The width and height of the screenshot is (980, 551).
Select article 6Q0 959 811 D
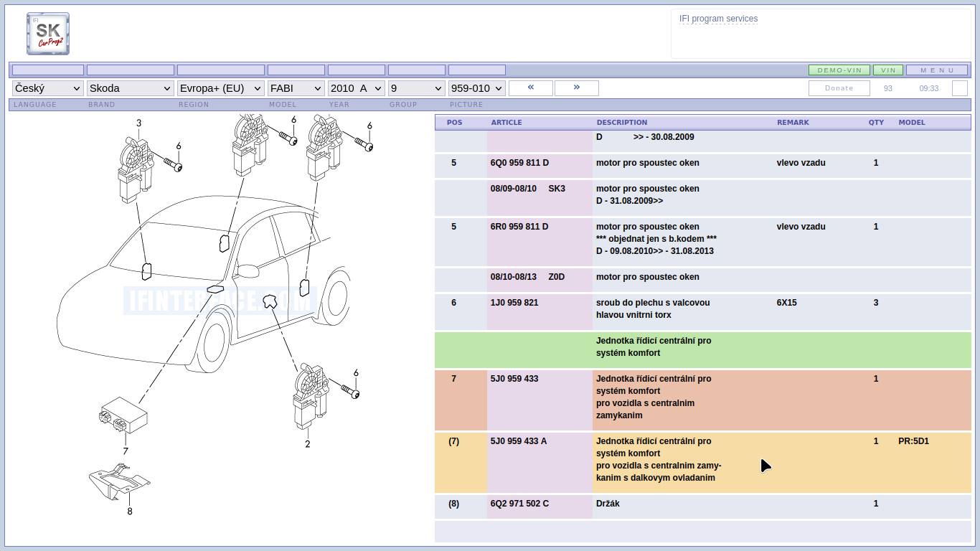(519, 163)
